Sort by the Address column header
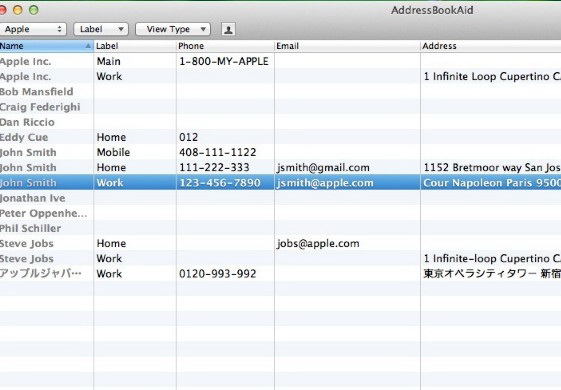 click(x=491, y=46)
